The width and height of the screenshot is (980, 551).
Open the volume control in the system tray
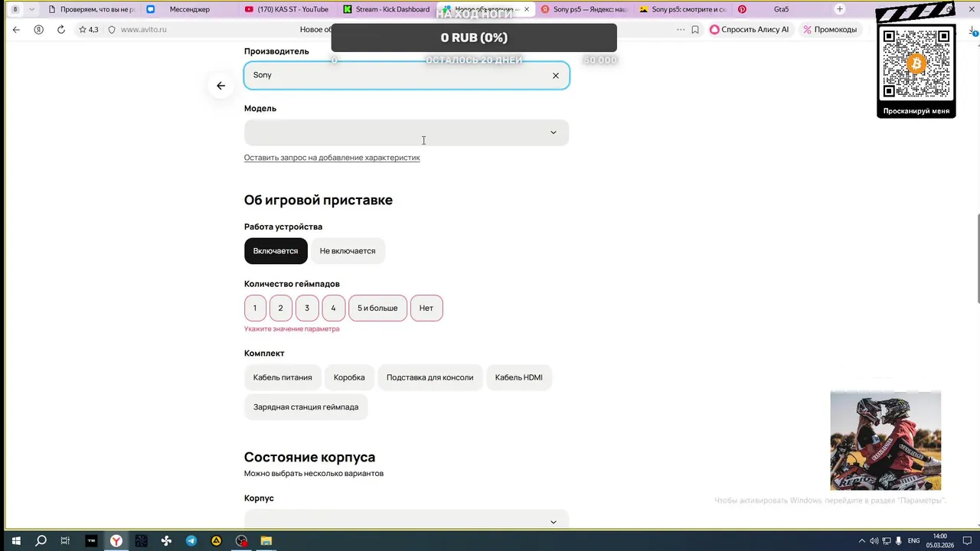click(x=874, y=541)
